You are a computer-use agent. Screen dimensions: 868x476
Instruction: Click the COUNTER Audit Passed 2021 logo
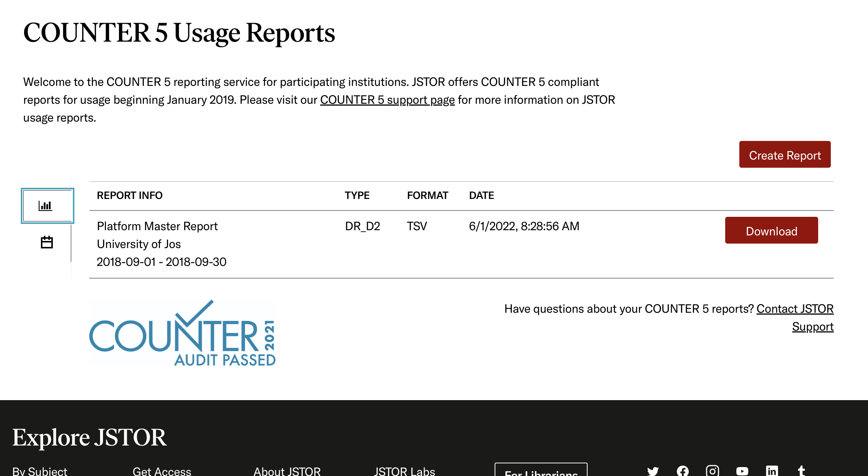(182, 333)
